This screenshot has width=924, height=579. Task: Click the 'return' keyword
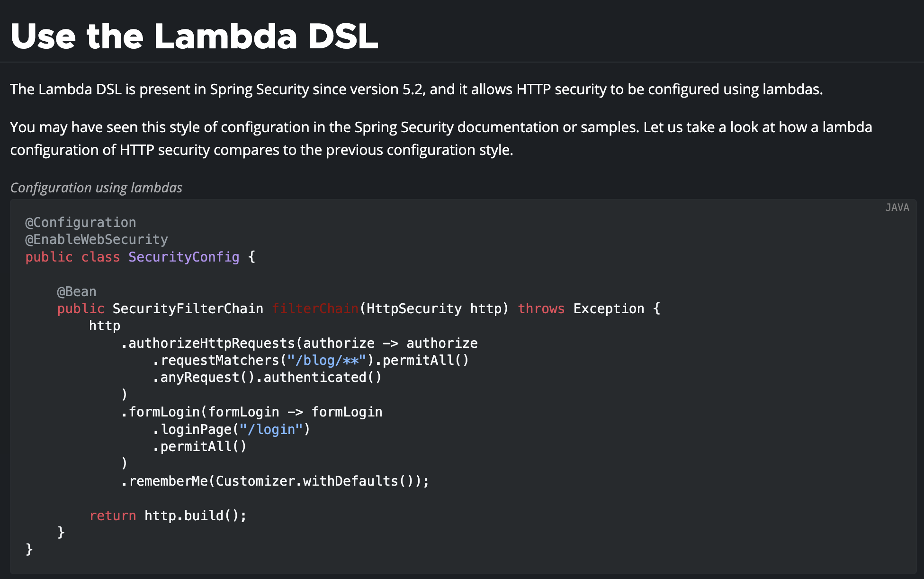113,516
